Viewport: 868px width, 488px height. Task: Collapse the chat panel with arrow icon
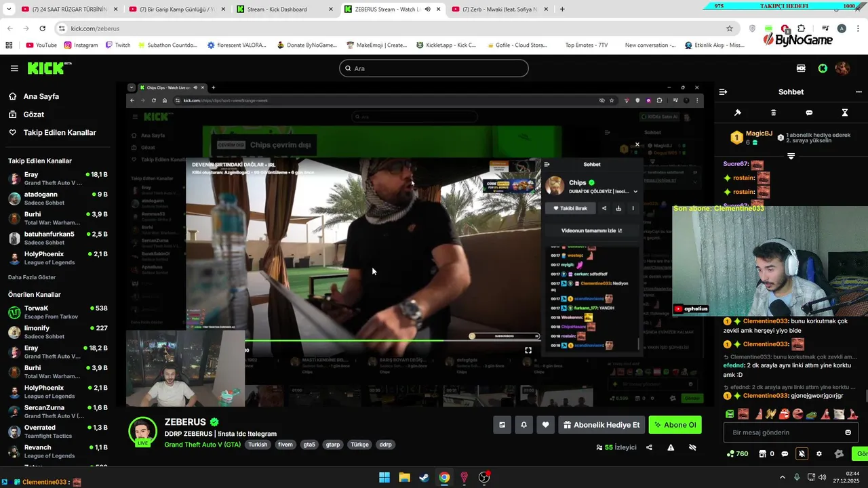point(723,91)
